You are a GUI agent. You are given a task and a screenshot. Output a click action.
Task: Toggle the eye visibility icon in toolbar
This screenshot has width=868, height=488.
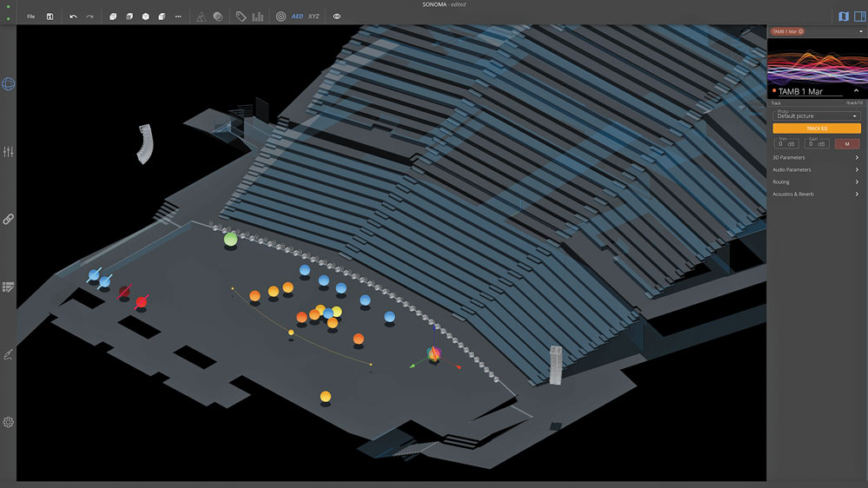pos(337,16)
